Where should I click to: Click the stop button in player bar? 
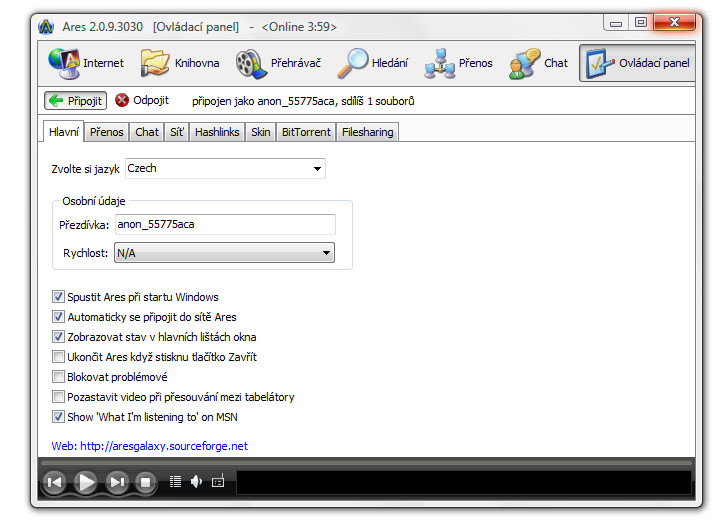[146, 482]
